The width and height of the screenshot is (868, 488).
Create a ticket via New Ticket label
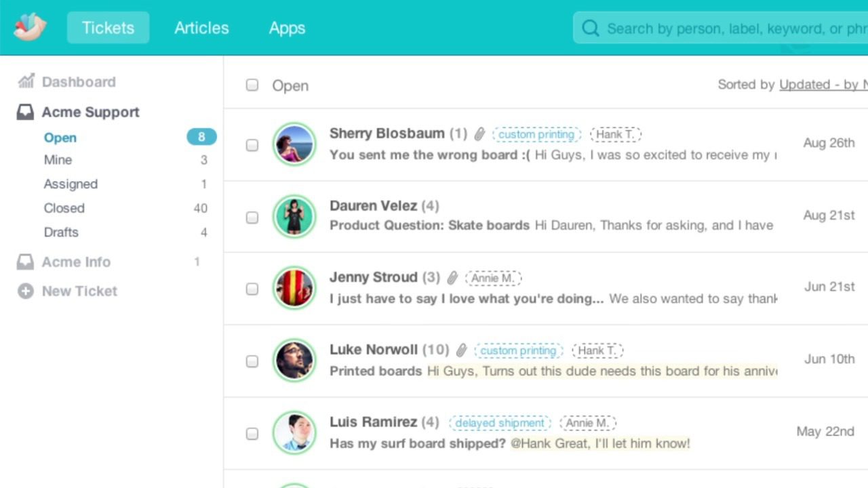click(79, 291)
